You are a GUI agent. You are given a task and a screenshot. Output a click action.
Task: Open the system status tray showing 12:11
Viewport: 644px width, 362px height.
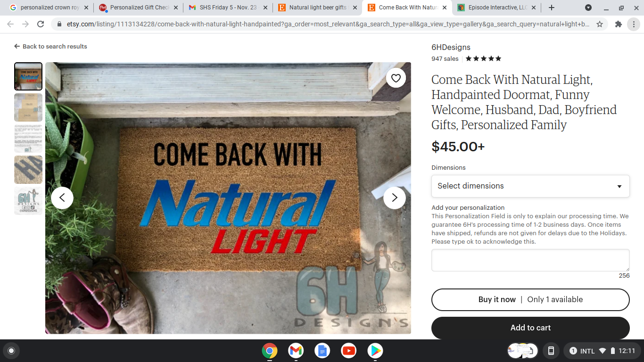tap(602, 351)
